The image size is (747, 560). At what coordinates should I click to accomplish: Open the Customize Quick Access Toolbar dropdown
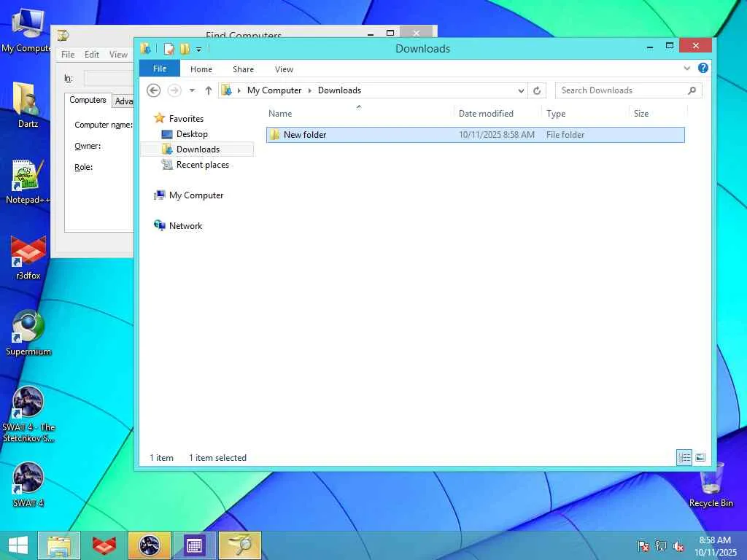click(198, 49)
